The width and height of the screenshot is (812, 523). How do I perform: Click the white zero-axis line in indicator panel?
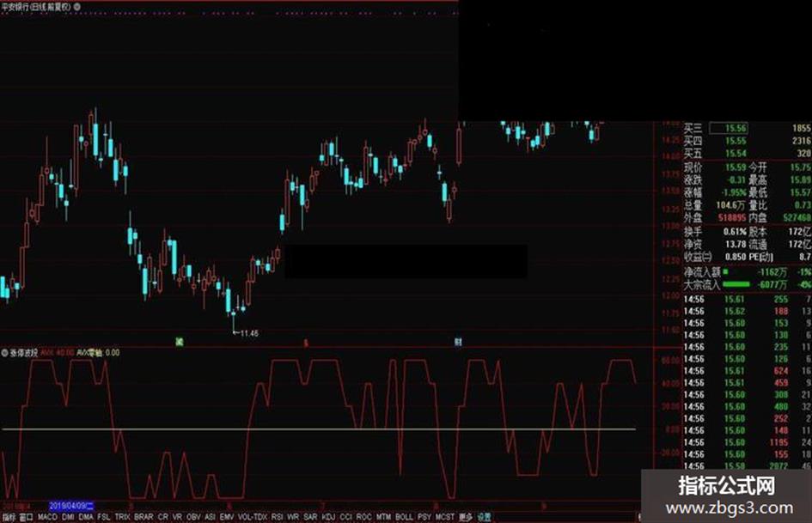click(x=319, y=429)
